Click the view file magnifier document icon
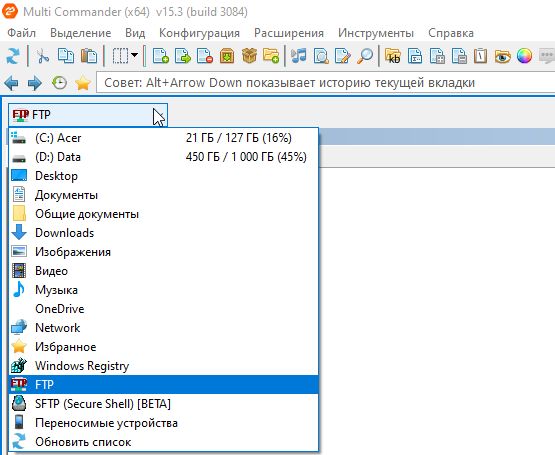The image size is (555, 455). (321, 56)
